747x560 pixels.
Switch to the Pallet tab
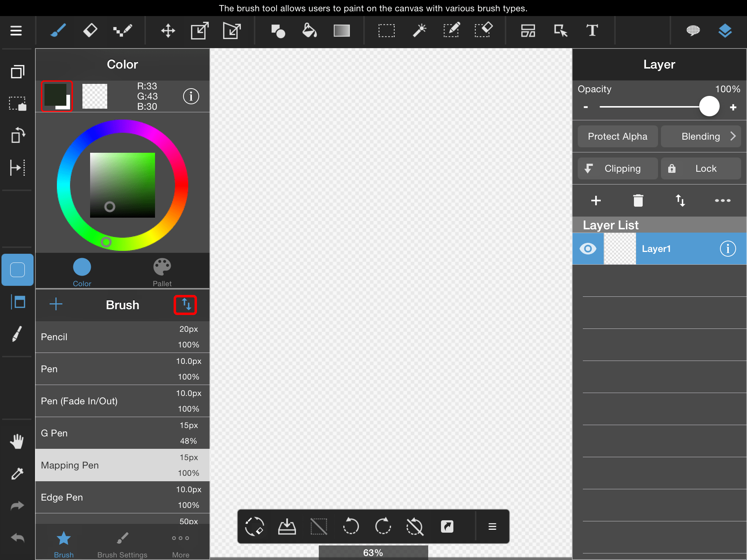click(162, 271)
